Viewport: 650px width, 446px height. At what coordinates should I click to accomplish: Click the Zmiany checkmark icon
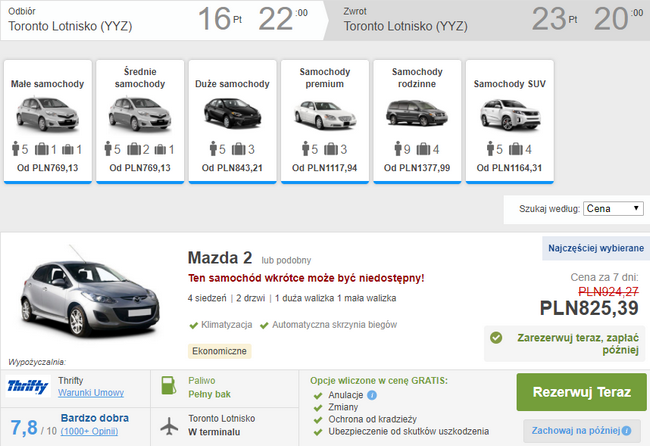click(318, 408)
